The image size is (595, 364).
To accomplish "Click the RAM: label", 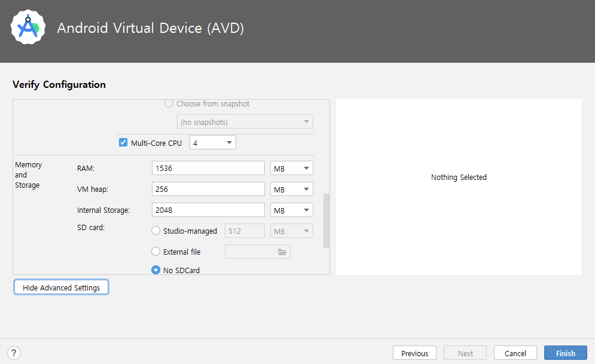I will pyautogui.click(x=86, y=169).
